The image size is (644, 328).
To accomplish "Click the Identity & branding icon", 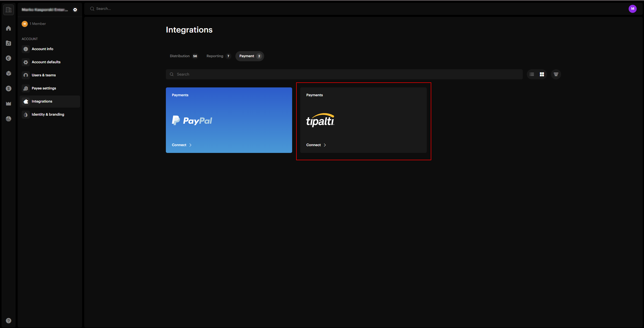I will coord(26,114).
